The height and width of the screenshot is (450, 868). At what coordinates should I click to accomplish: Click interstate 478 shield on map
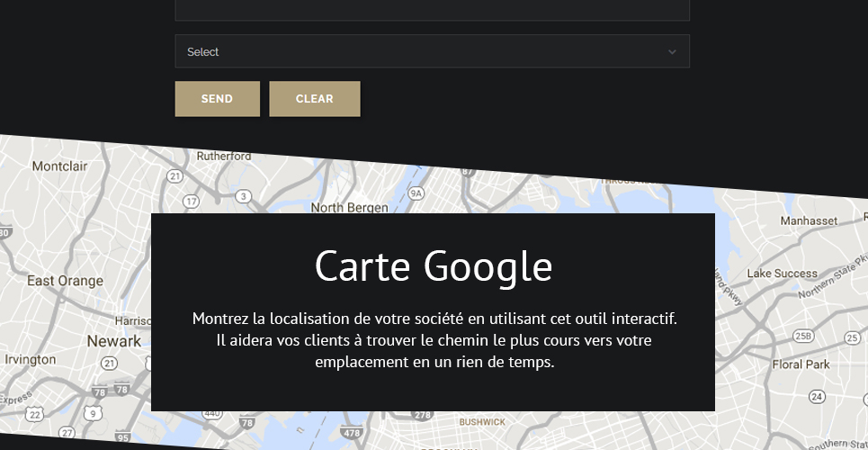click(352, 432)
